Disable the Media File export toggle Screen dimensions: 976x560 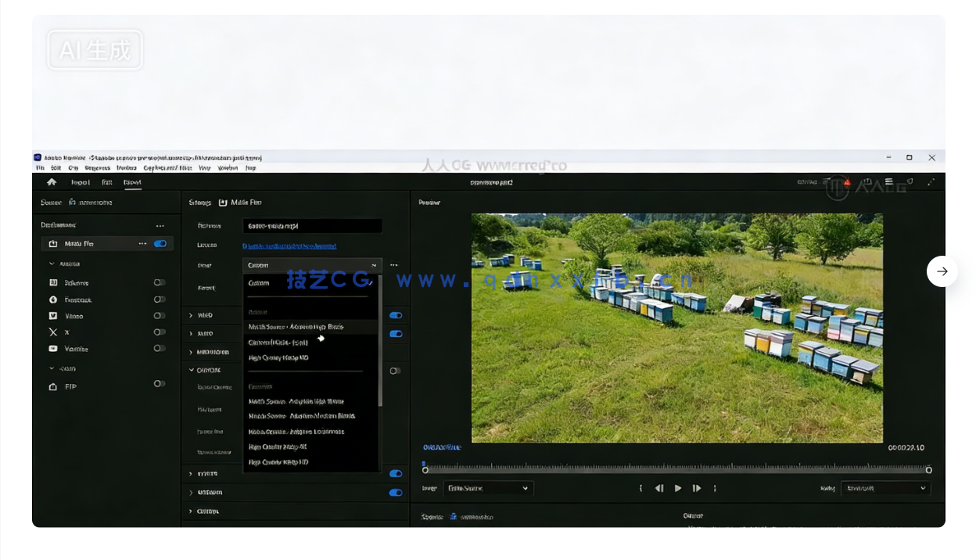(x=160, y=243)
